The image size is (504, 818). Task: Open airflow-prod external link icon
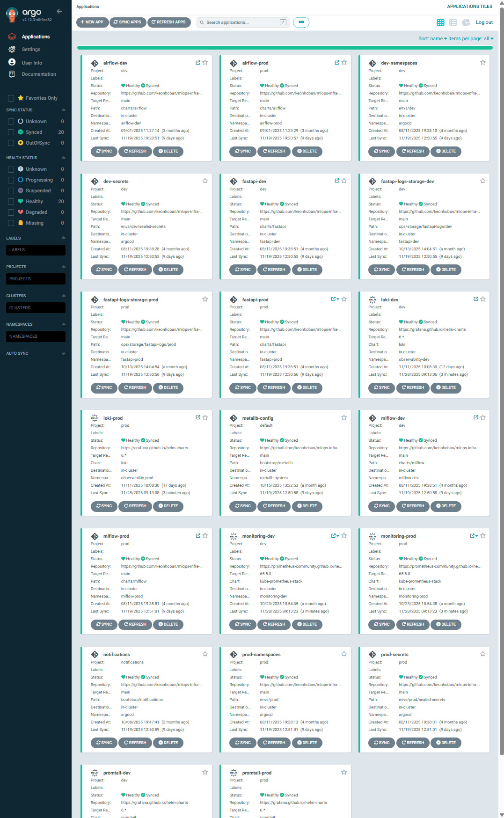337,62
